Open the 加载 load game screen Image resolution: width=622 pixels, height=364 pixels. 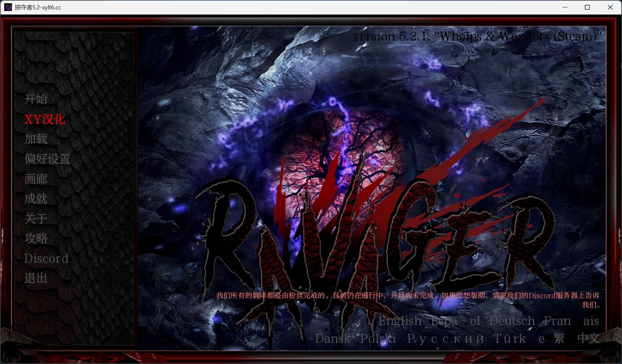(x=36, y=139)
